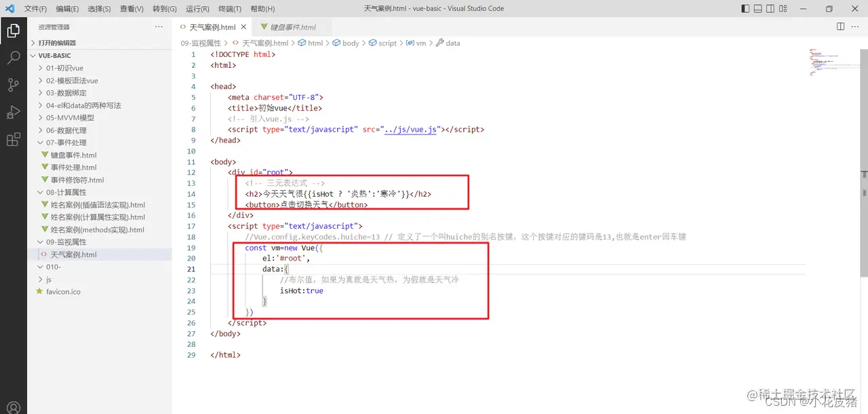The width and height of the screenshot is (868, 414).
Task: Open the 查看(V) menu
Action: click(132, 9)
